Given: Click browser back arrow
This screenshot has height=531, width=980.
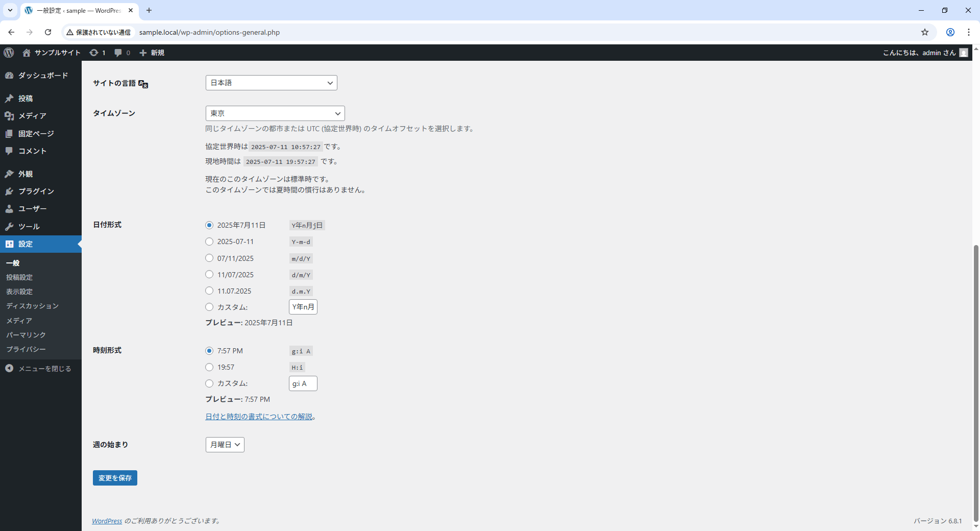Looking at the screenshot, I should point(11,32).
